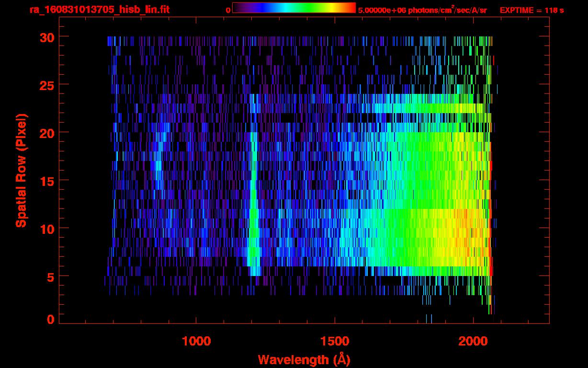Click the x-axis tick label 1000
This screenshot has width=588, height=368.
tap(196, 341)
